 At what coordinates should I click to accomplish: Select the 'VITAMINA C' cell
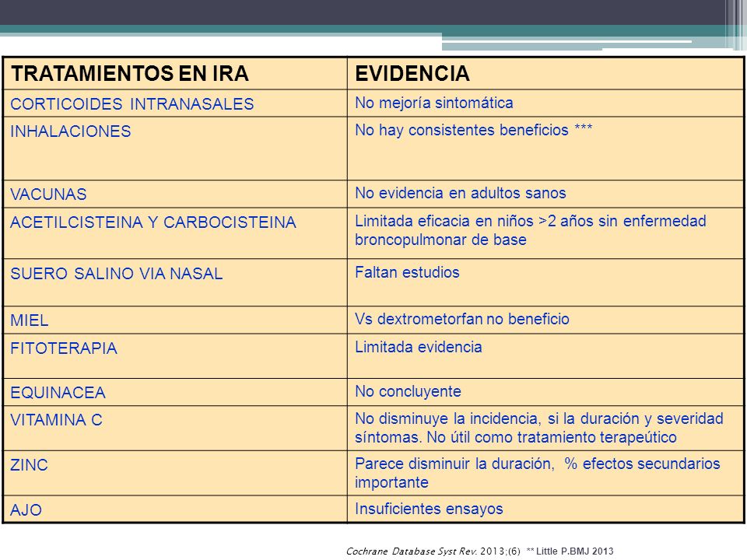pyautogui.click(x=175, y=429)
